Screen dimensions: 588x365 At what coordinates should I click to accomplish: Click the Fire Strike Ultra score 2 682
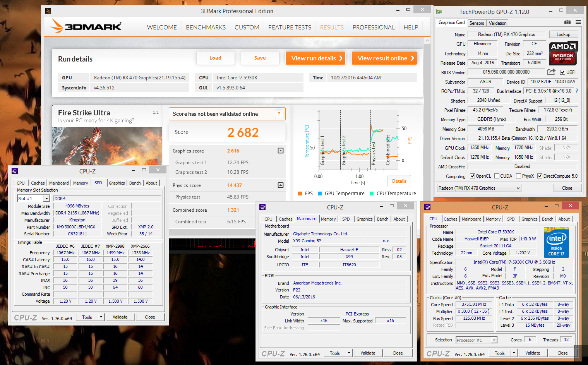tap(243, 132)
